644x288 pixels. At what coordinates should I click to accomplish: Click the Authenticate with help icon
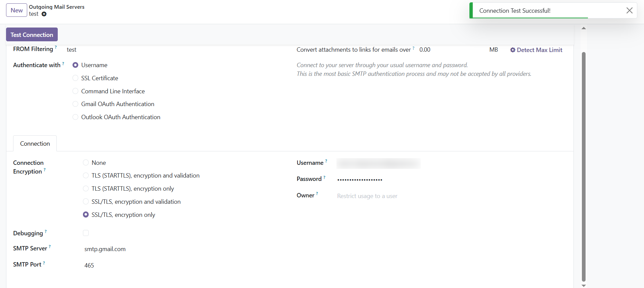pos(63,63)
